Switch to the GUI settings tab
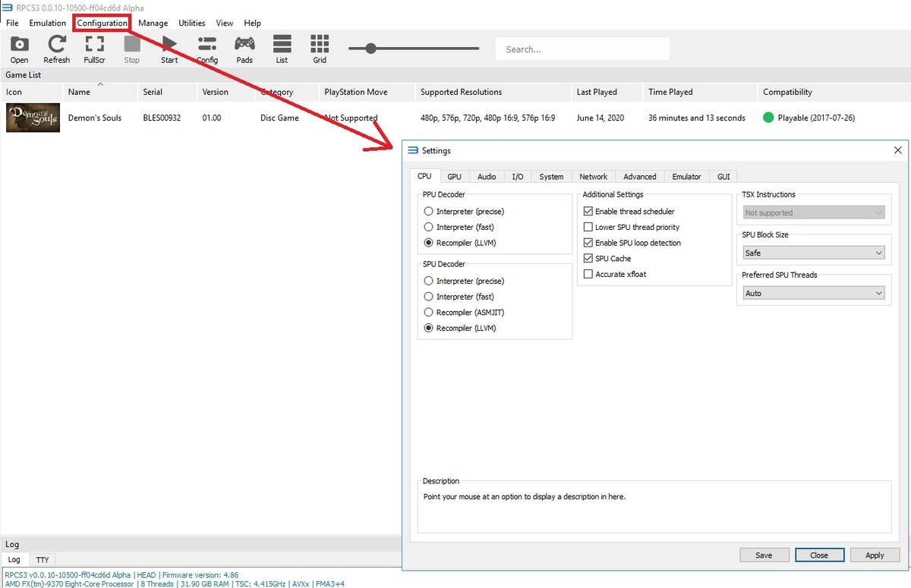Screen dimensions: 911x588 723,176
